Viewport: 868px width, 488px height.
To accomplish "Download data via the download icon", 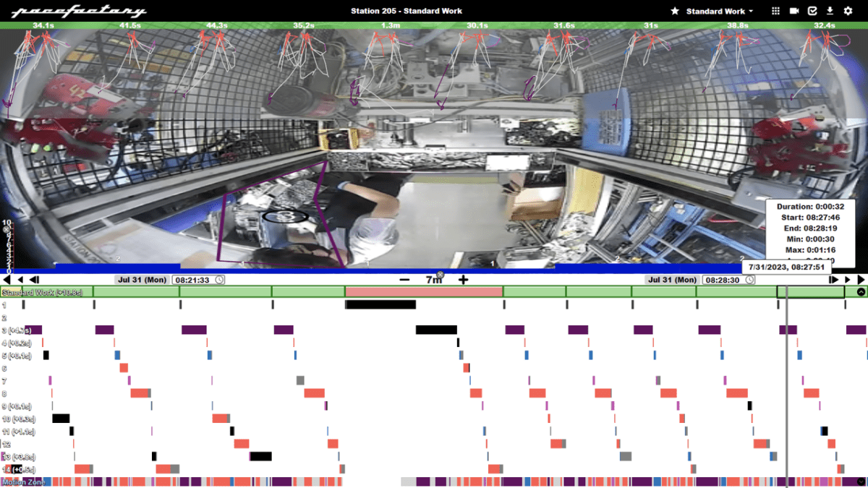I will click(x=830, y=11).
